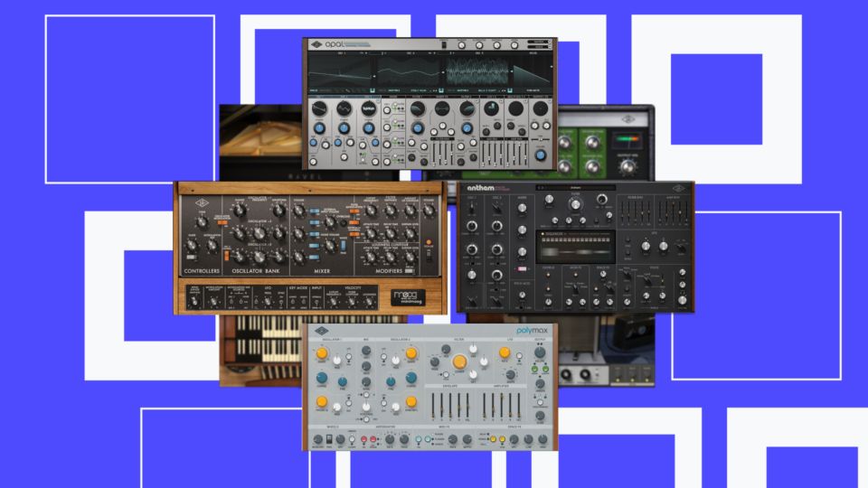Click the keyboard icon under Opal oscillator 2

441,90
